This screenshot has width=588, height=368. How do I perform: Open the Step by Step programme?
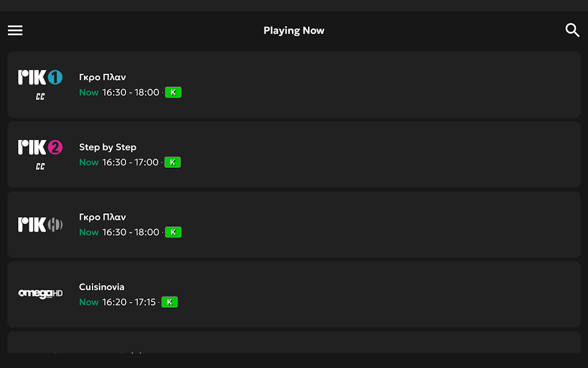(107, 147)
